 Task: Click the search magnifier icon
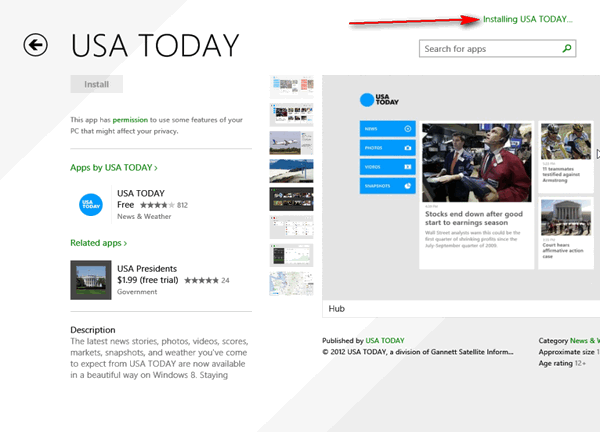coord(567,49)
